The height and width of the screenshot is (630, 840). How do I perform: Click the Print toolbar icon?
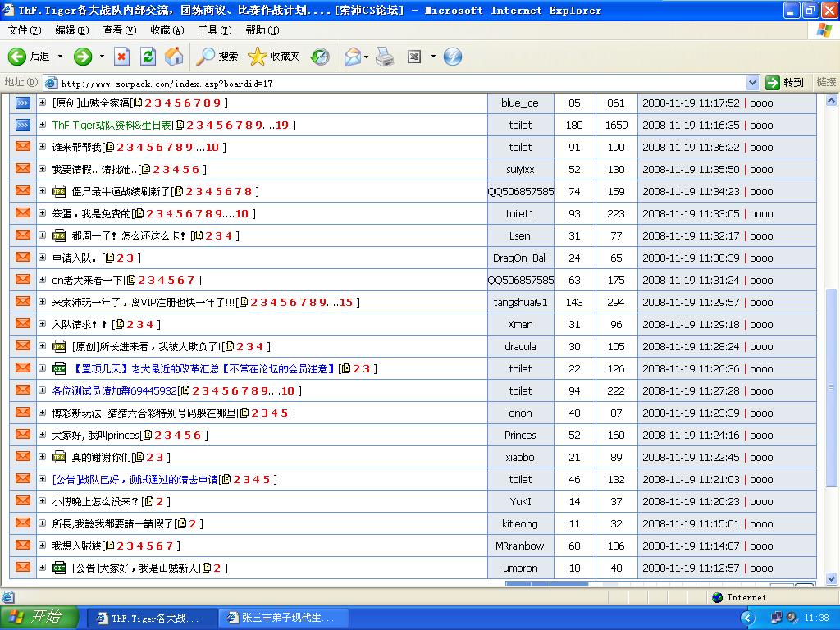point(385,56)
